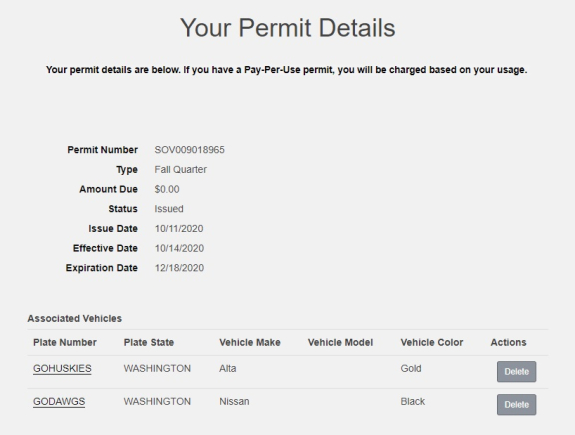Click the Alta vehicle make cell
Screen dimensions: 575x435
(x=227, y=368)
